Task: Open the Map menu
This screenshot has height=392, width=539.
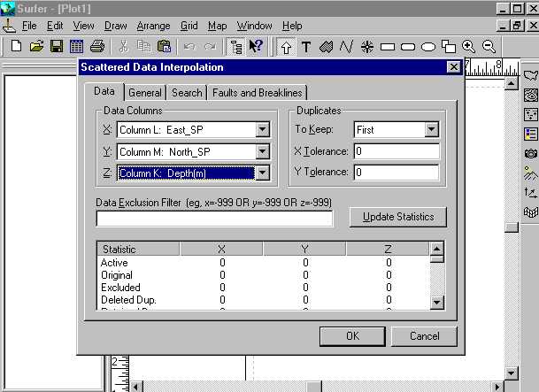Action: pyautogui.click(x=217, y=26)
